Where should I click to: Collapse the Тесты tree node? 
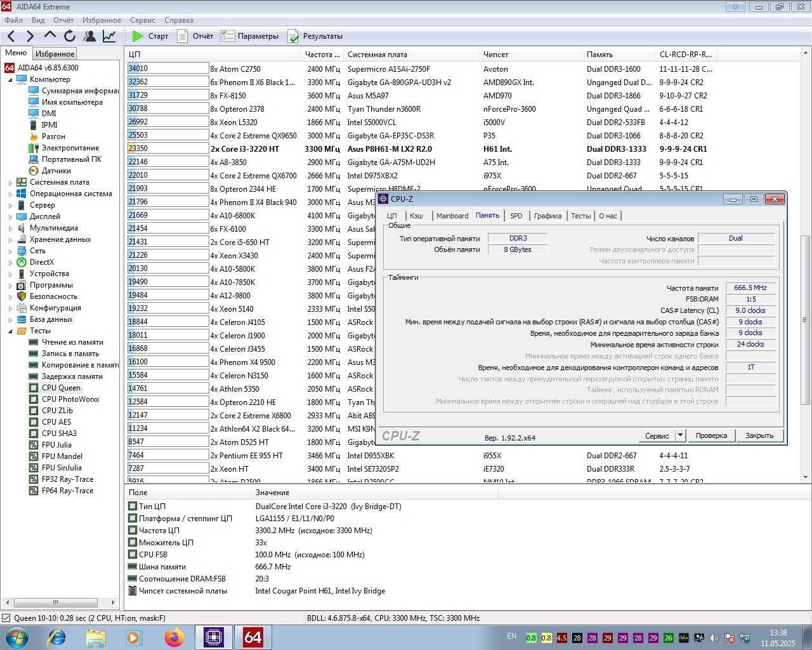(x=10, y=331)
